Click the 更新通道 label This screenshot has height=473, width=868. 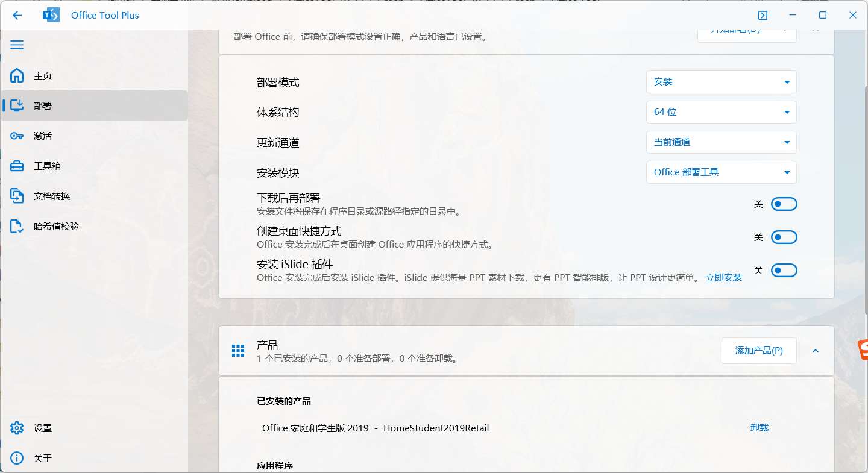278,143
